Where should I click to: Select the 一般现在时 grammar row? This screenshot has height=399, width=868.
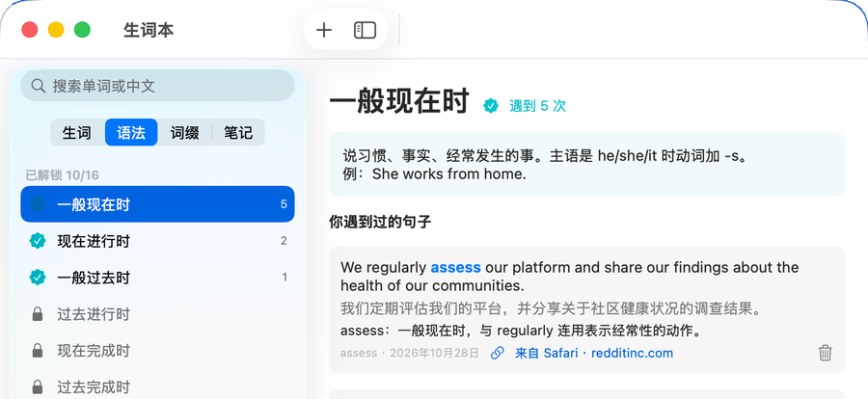tap(157, 204)
